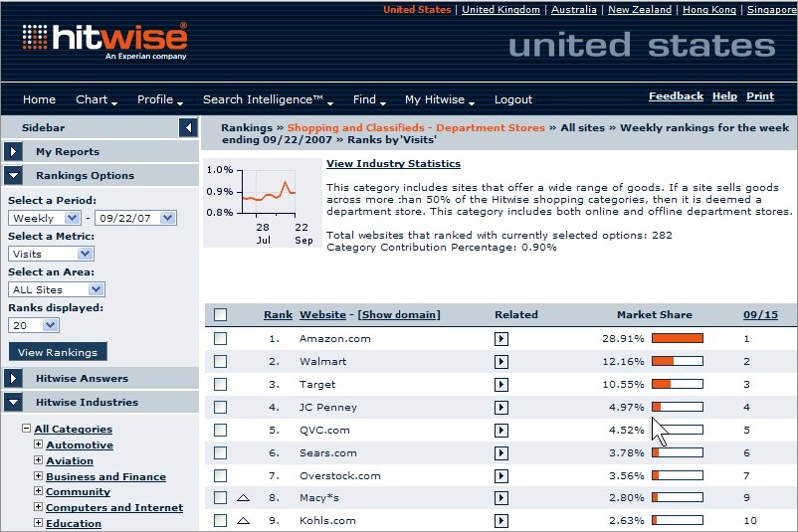Collapse the Rankings Options section
This screenshot has height=532, width=798.
(x=13, y=175)
